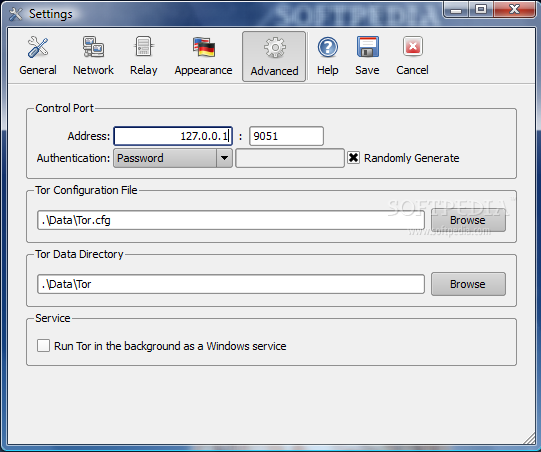541x452 pixels.
Task: Go to the Appearance settings page
Action: [x=203, y=56]
